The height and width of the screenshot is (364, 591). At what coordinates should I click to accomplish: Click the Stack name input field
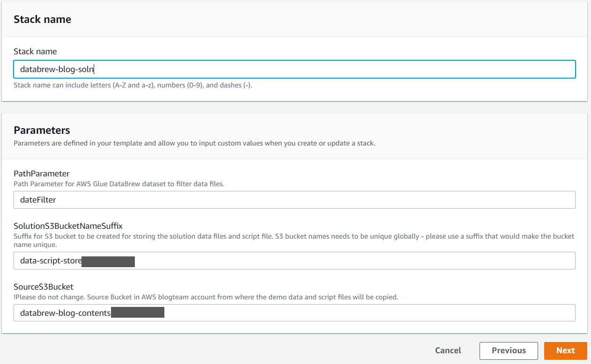294,69
